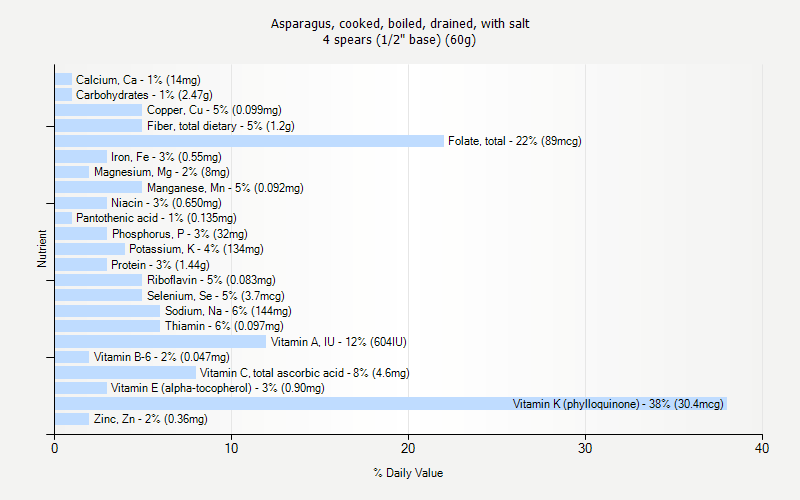Click the x-axis tick label 40
The width and height of the screenshot is (800, 500).
(762, 449)
